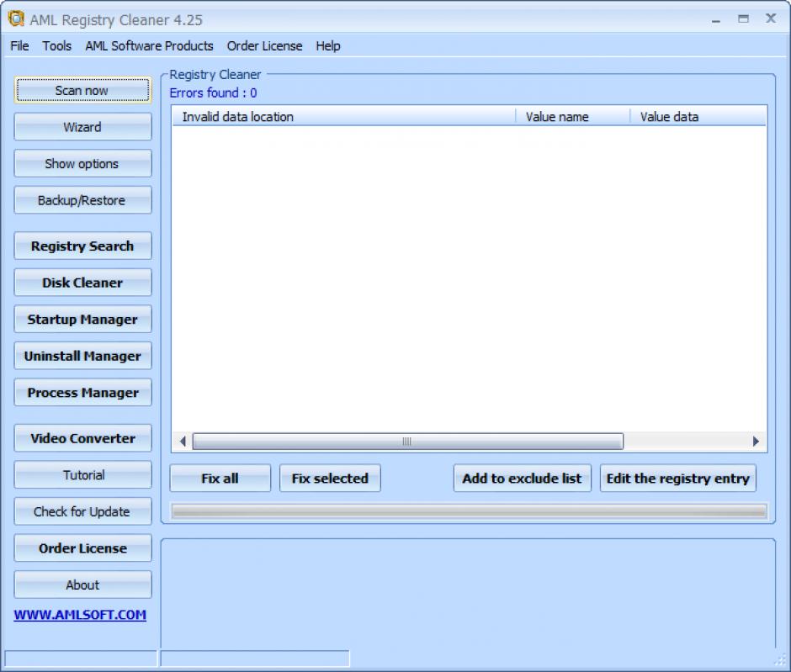Click Add to exclude list
The height and width of the screenshot is (672, 791).
click(x=522, y=479)
